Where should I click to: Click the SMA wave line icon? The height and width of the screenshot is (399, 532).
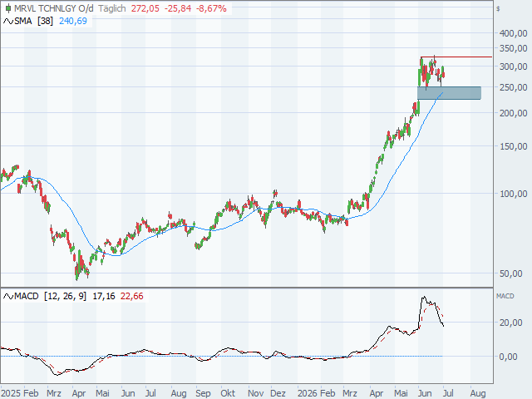[x=7, y=22]
